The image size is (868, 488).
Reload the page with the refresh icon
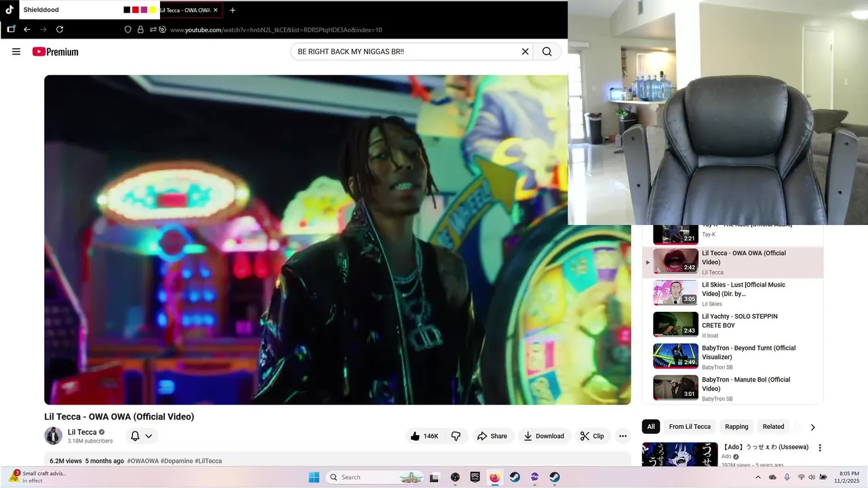pos(60,29)
